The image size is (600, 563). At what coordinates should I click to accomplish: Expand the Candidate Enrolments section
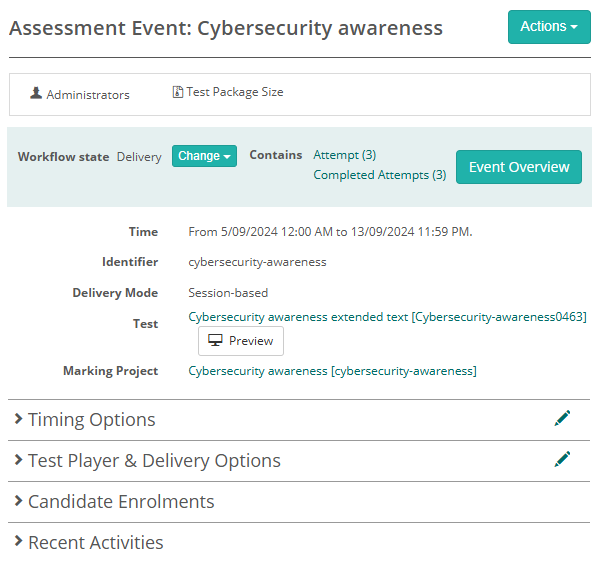click(121, 502)
